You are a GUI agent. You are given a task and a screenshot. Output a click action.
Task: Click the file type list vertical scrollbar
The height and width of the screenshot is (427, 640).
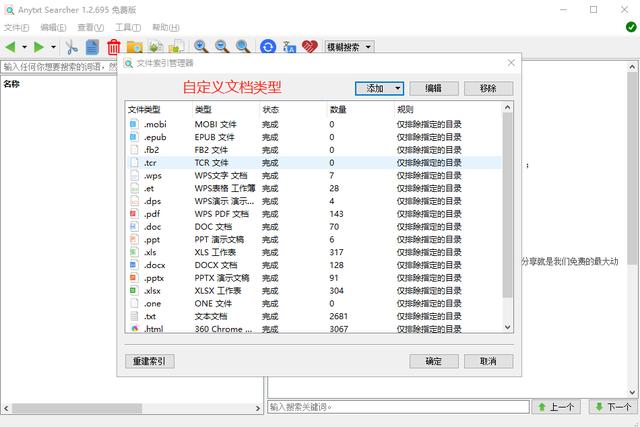coord(507,205)
